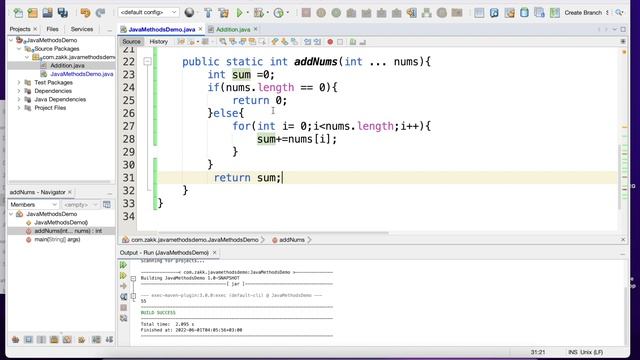Toggle Show Fields filter in Navigator
Screen dimensions: 640x360
coord(28,339)
